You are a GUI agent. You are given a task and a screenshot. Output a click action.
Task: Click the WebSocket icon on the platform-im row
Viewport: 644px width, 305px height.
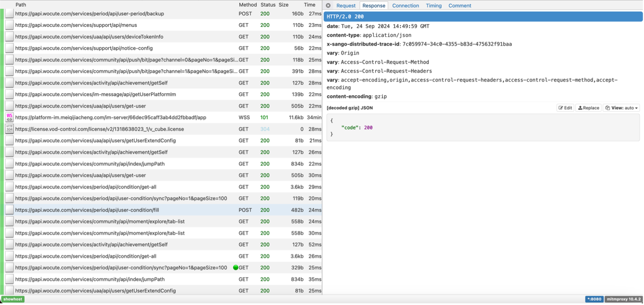9,118
